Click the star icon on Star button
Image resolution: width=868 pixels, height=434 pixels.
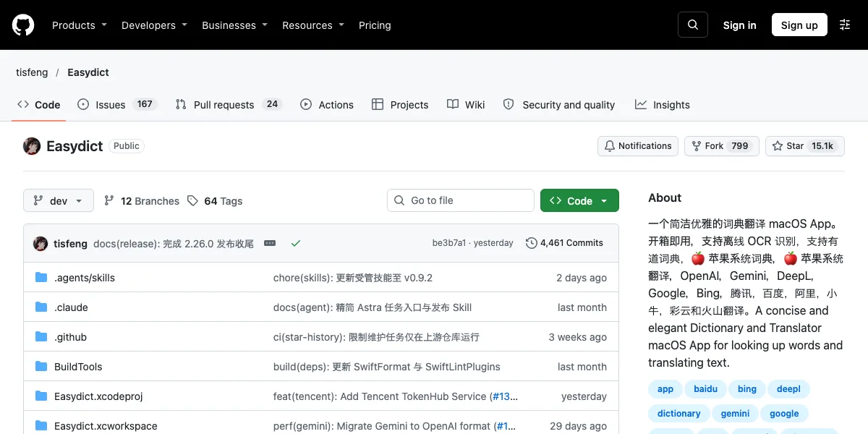pos(778,146)
